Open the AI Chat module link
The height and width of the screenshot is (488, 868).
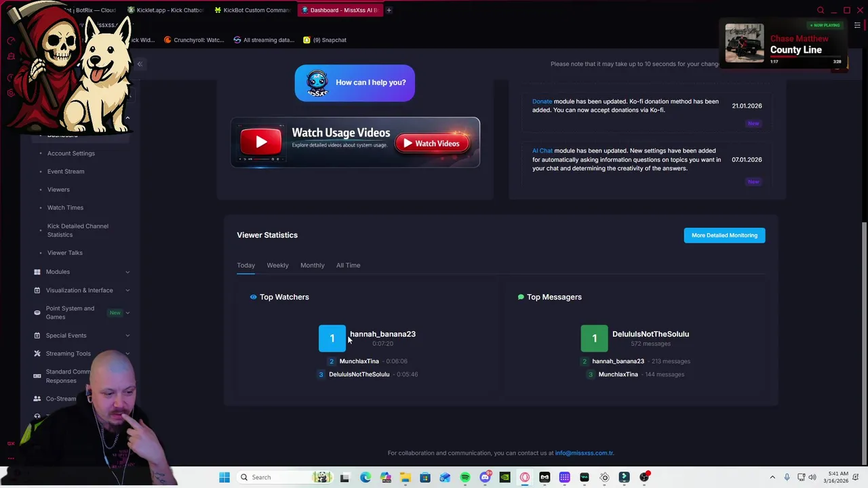(x=542, y=150)
